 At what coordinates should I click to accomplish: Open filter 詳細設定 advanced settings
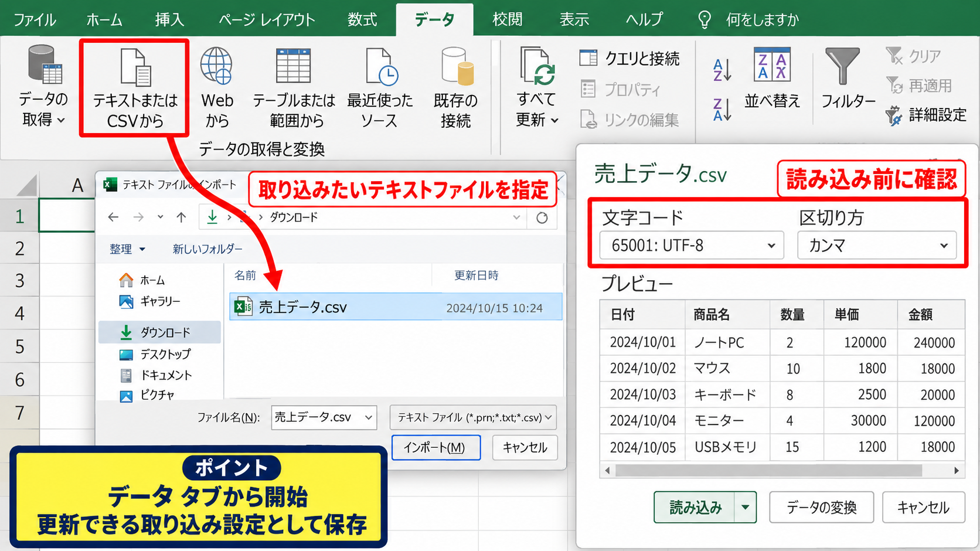pyautogui.click(x=926, y=115)
